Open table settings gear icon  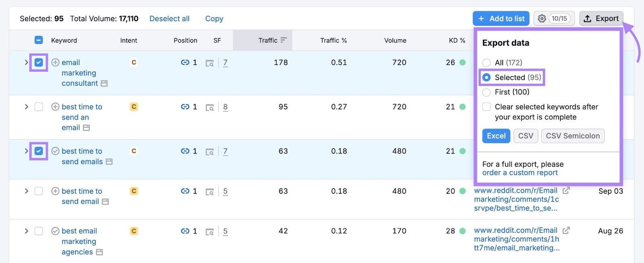(x=542, y=19)
